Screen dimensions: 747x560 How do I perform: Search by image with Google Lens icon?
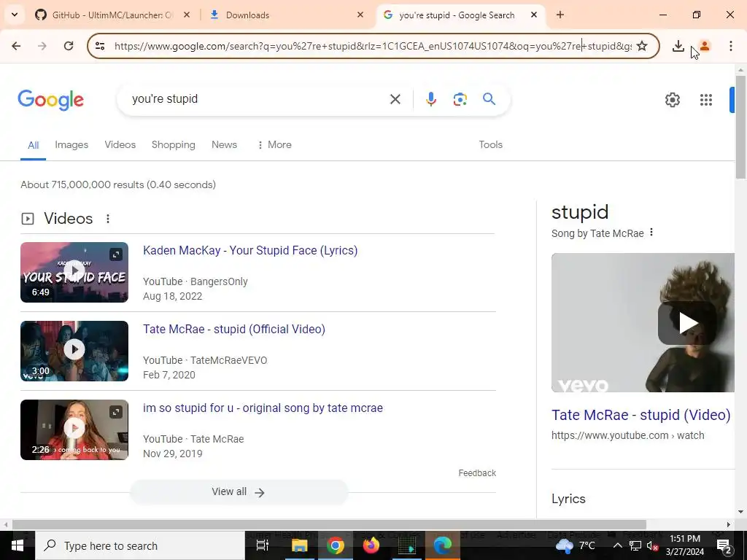pyautogui.click(x=460, y=99)
